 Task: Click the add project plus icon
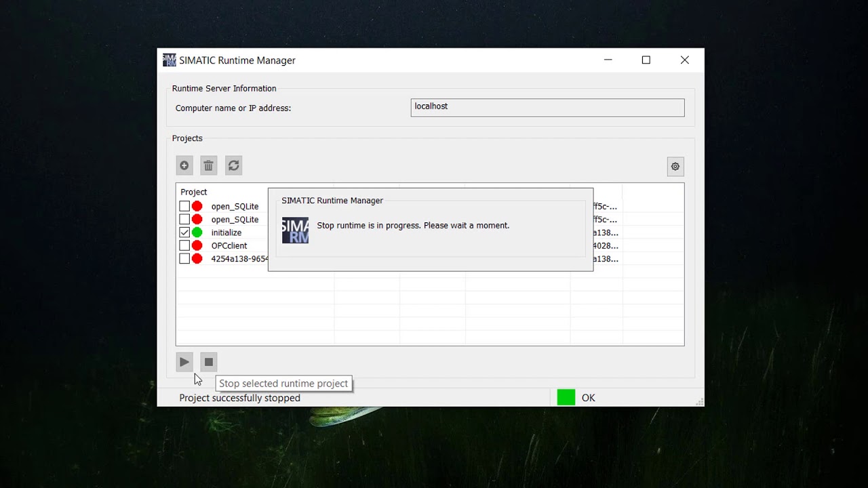click(x=184, y=165)
